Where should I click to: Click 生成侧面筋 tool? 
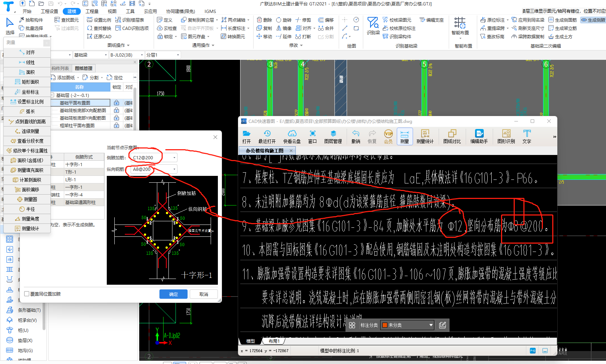click(562, 20)
